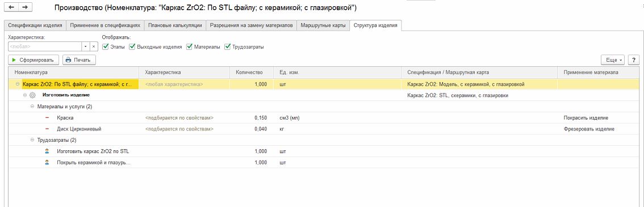Click the Ед. изм. column header

pyautogui.click(x=337, y=73)
